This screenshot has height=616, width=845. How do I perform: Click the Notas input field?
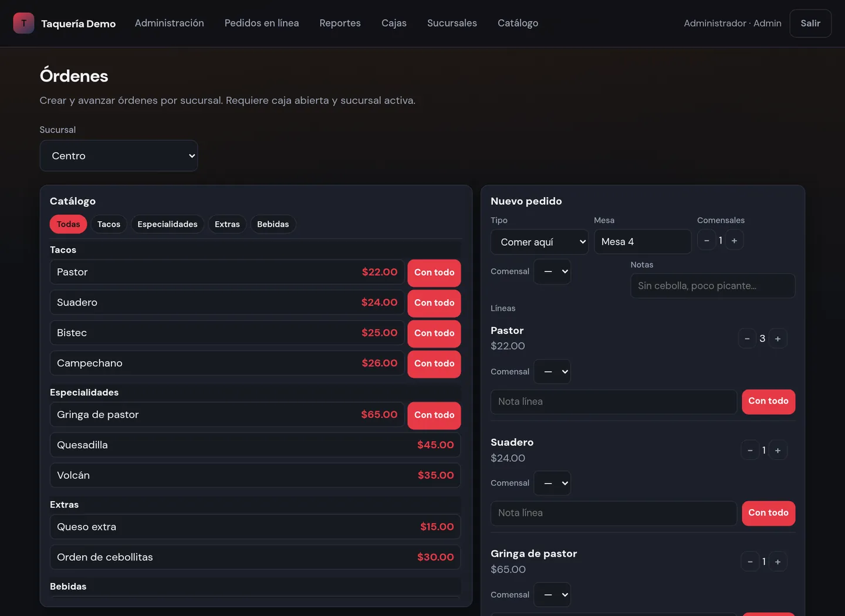pos(713,286)
